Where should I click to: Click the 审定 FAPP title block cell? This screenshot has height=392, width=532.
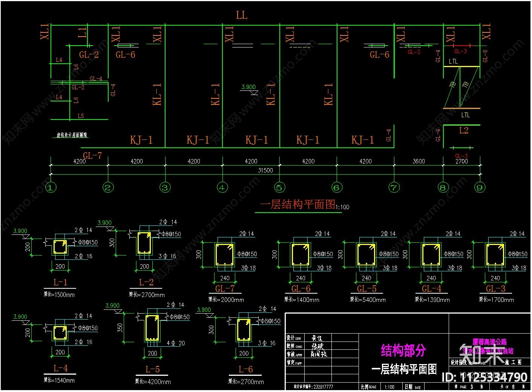click(295, 363)
